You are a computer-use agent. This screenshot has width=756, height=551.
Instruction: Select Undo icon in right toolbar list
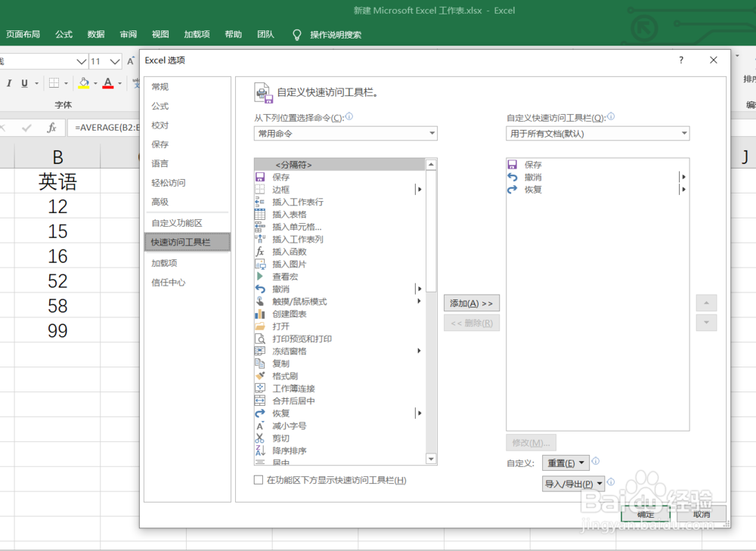pyautogui.click(x=512, y=177)
